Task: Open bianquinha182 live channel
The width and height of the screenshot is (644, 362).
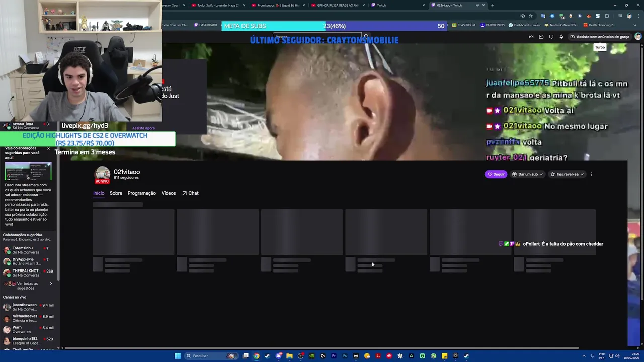Action: (29, 341)
